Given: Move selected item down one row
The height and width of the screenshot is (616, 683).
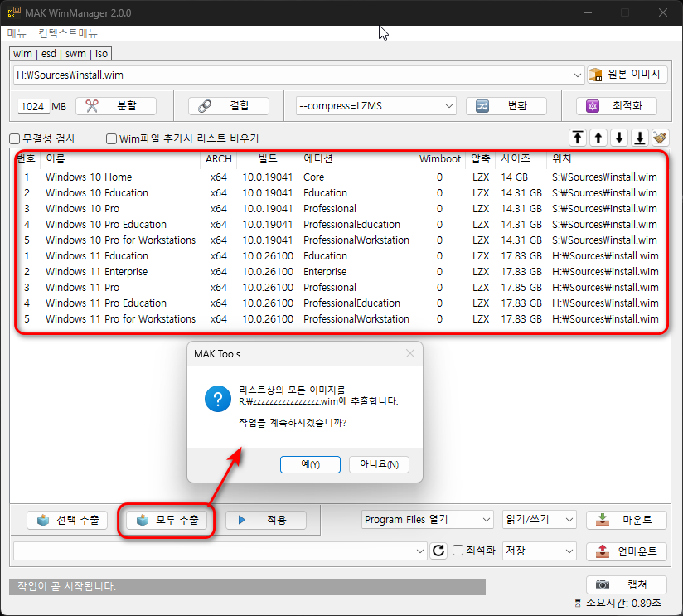Looking at the screenshot, I should click(x=619, y=138).
